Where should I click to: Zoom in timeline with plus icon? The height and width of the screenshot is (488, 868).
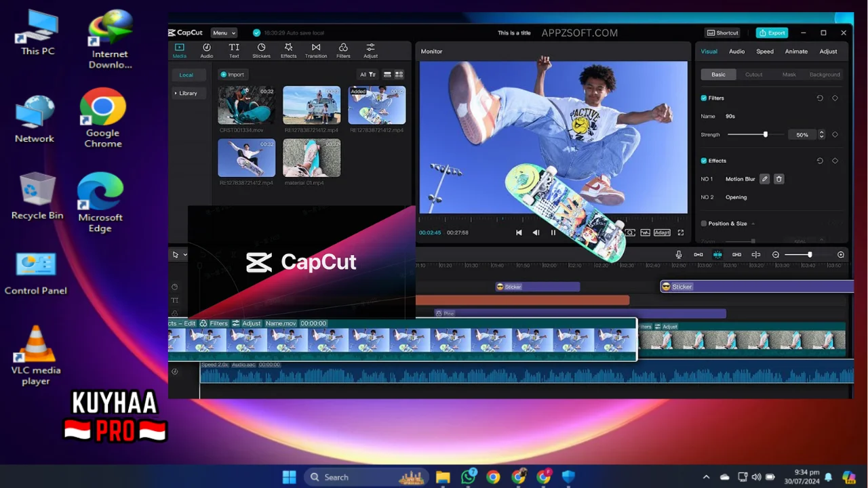pos(841,255)
